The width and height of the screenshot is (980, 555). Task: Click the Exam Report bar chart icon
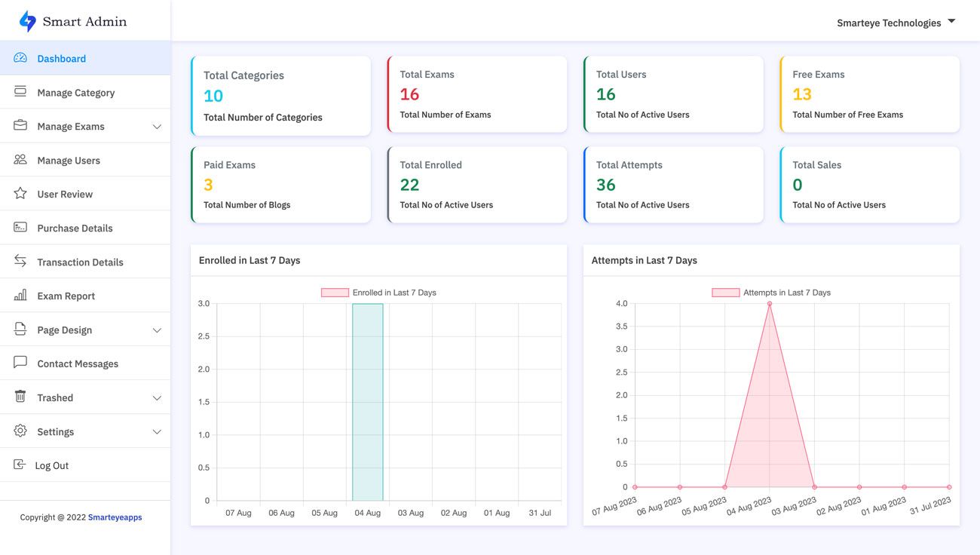[20, 296]
